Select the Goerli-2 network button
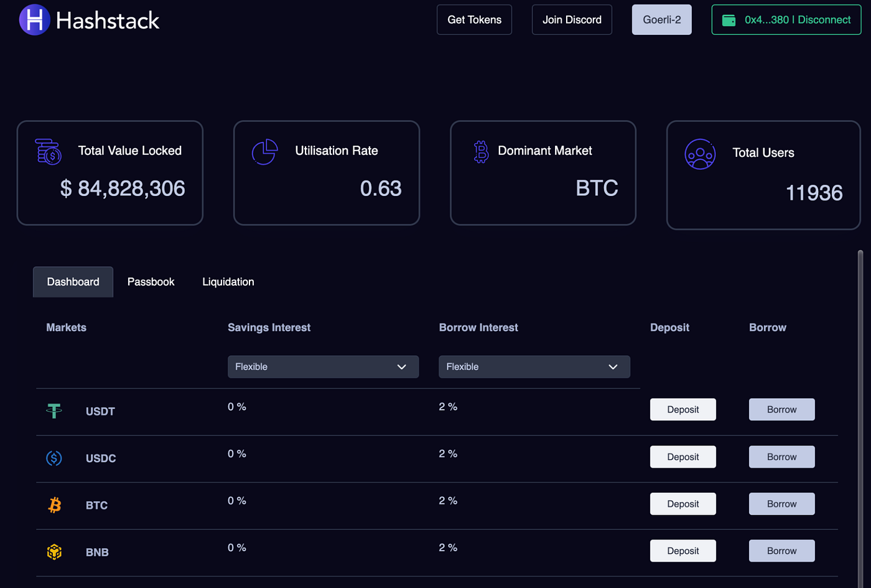This screenshot has width=871, height=588. pyautogui.click(x=662, y=20)
